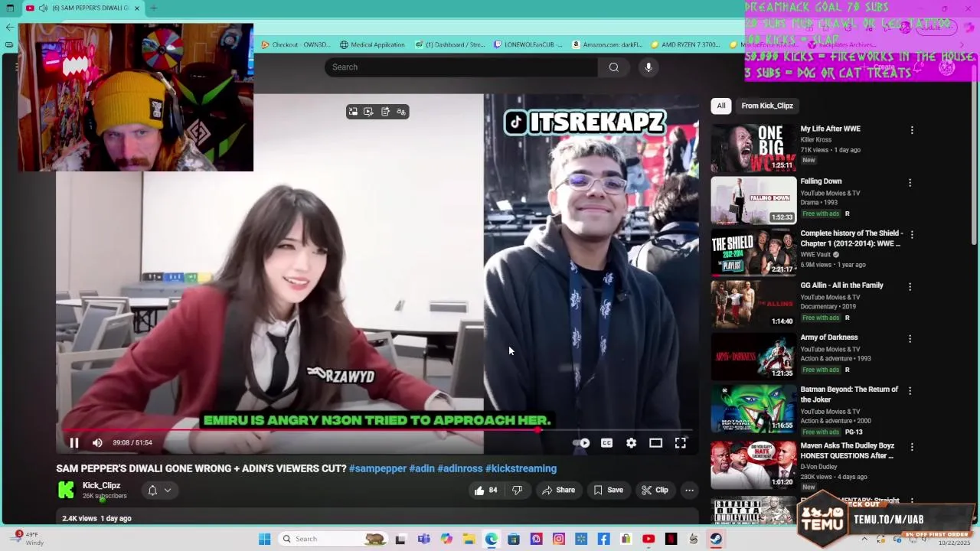Click the Windows taskbar Search box
980x551 pixels.
tap(333, 539)
